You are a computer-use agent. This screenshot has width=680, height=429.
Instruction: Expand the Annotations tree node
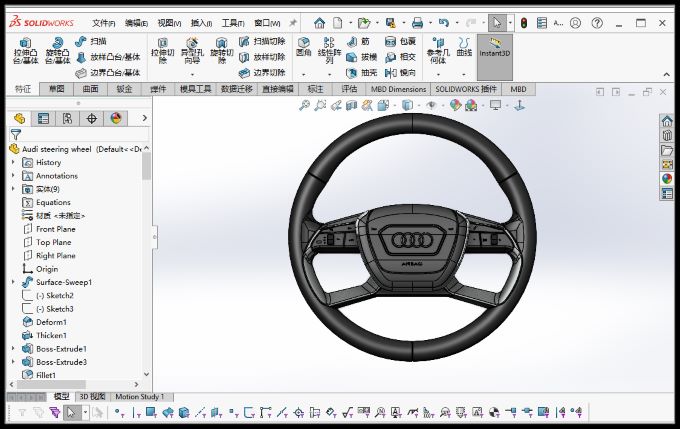tap(13, 176)
